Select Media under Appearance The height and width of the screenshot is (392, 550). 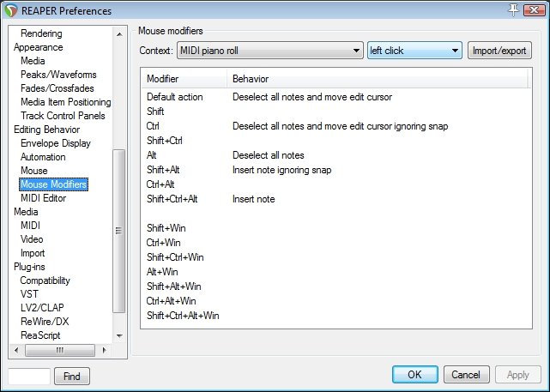coord(33,61)
